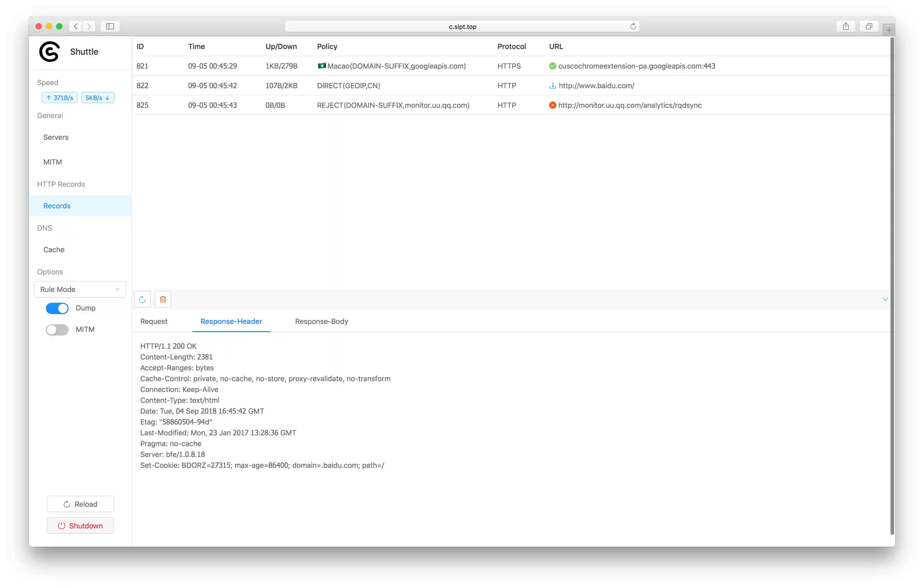Collapse the detail panel with chevron

click(885, 299)
